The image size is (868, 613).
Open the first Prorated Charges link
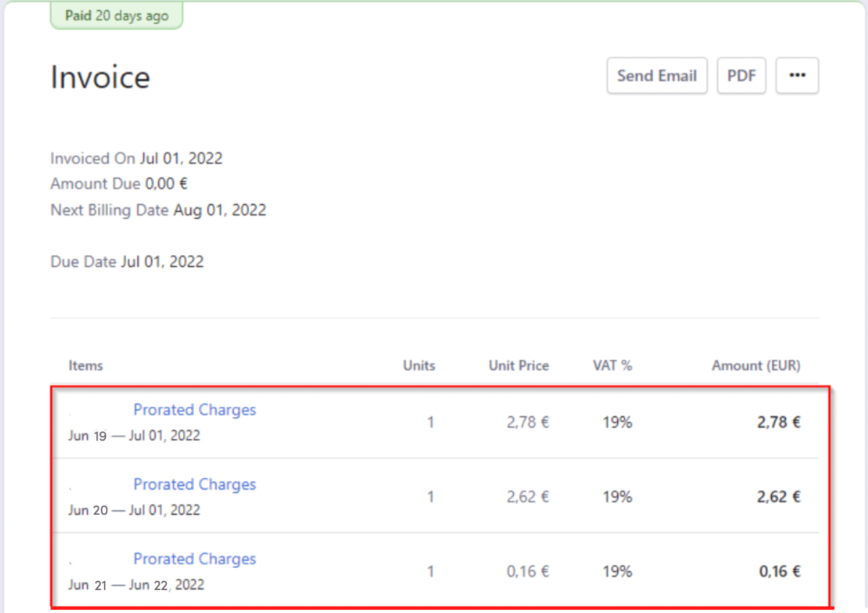[x=194, y=409]
